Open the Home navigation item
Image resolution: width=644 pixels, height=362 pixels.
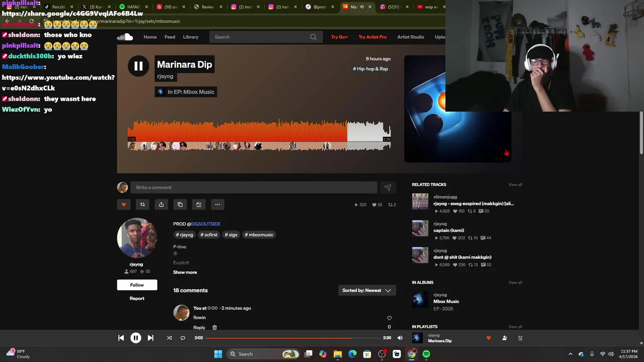[150, 37]
